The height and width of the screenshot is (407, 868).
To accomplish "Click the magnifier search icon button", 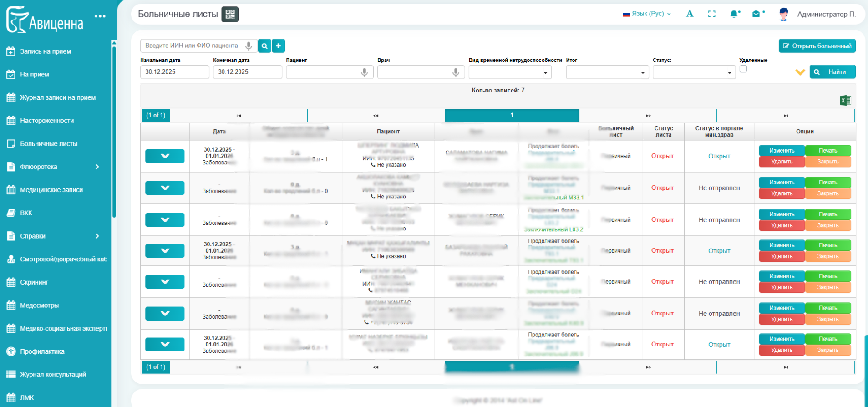I will 264,46.
